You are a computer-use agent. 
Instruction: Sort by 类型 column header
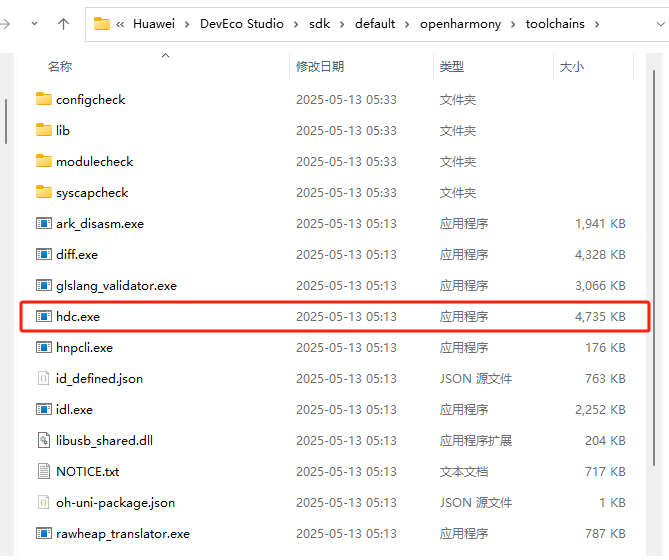(x=452, y=67)
